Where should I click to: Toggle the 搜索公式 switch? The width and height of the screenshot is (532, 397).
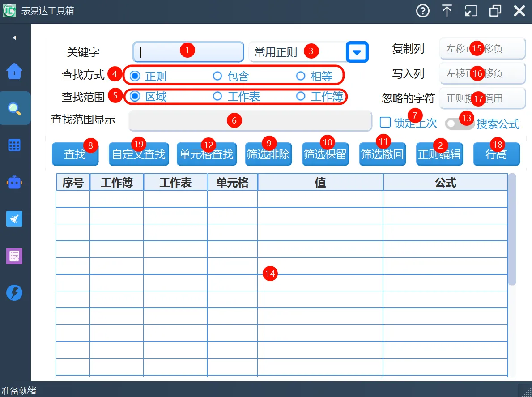(460, 123)
